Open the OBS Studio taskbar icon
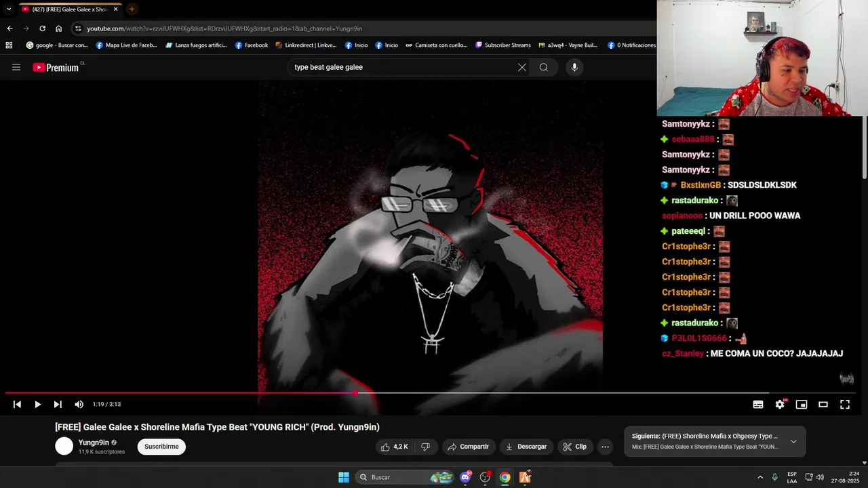 (485, 477)
